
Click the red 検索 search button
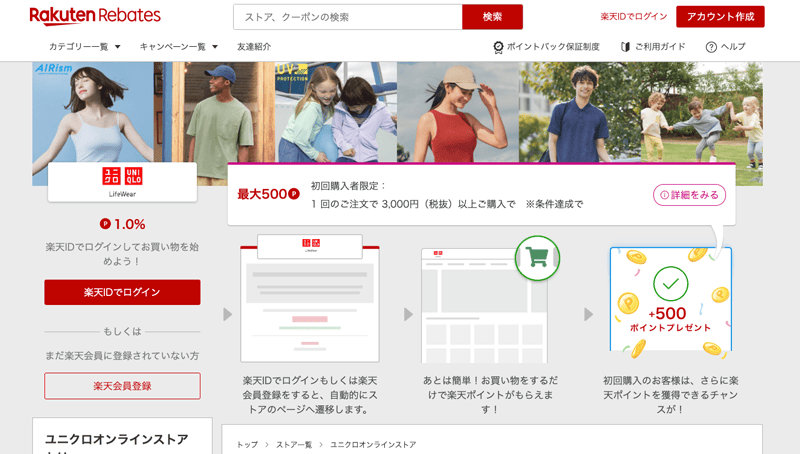pyautogui.click(x=492, y=17)
